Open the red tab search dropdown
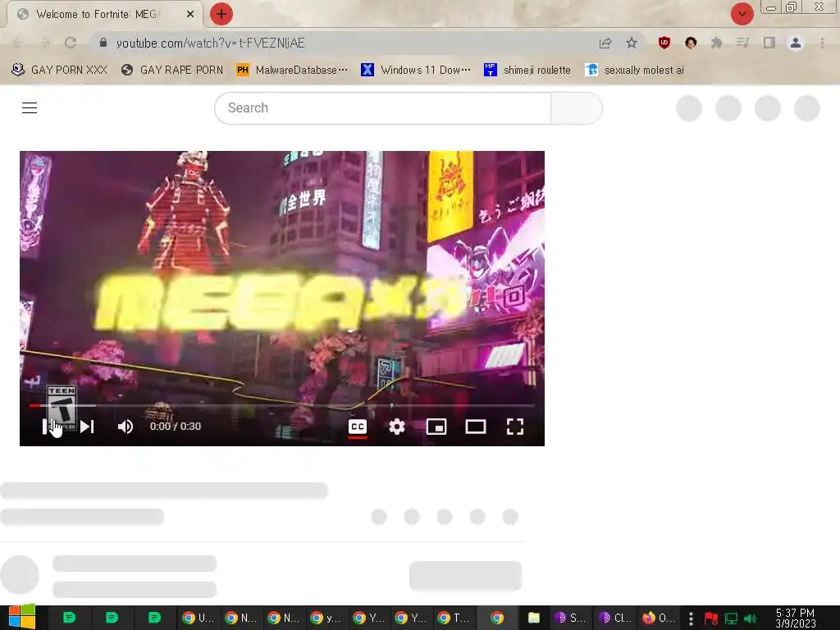 click(742, 14)
